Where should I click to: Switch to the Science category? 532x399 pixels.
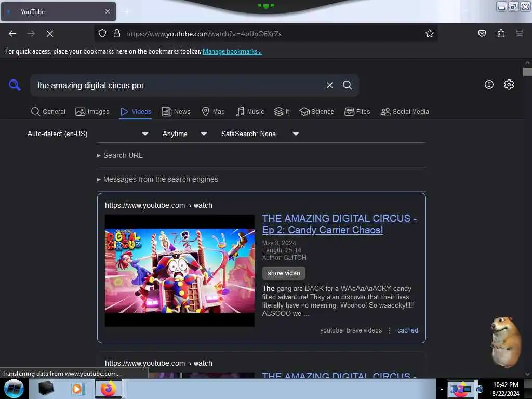click(x=316, y=112)
